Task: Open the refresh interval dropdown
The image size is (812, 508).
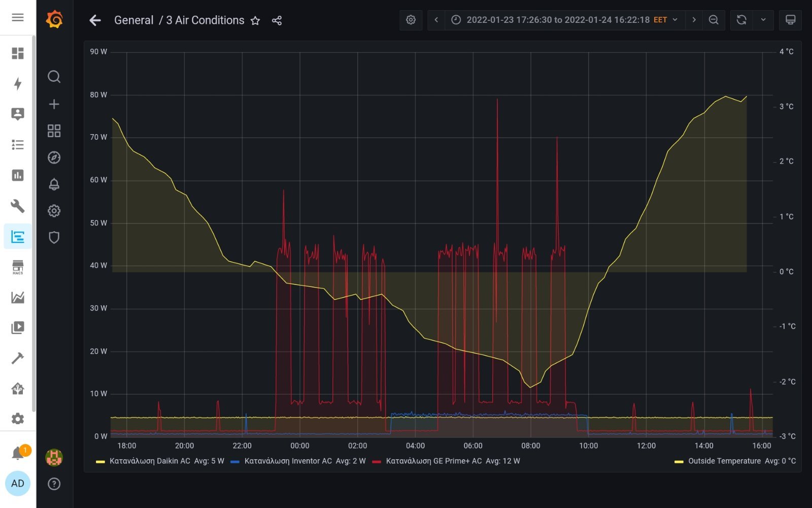Action: 763,20
